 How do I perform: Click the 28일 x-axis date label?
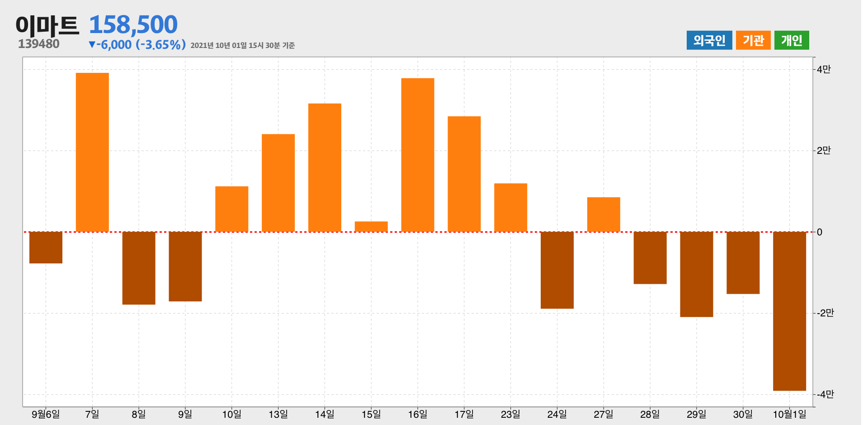[x=650, y=414]
